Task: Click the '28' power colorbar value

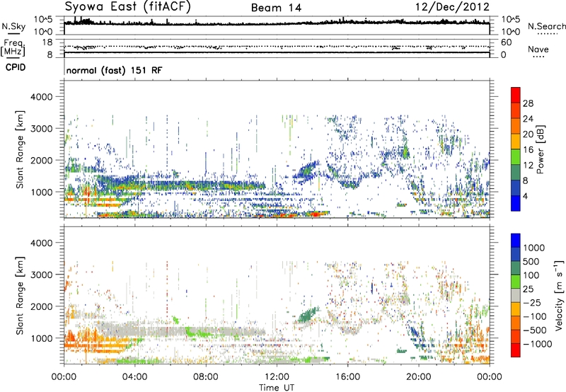Action: (528, 103)
